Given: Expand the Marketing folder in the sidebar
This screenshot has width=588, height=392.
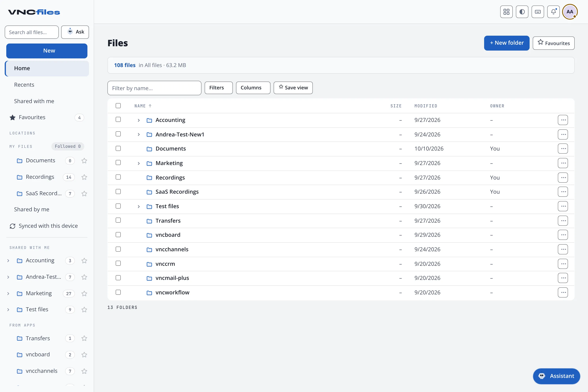Looking at the screenshot, I should [x=8, y=293].
